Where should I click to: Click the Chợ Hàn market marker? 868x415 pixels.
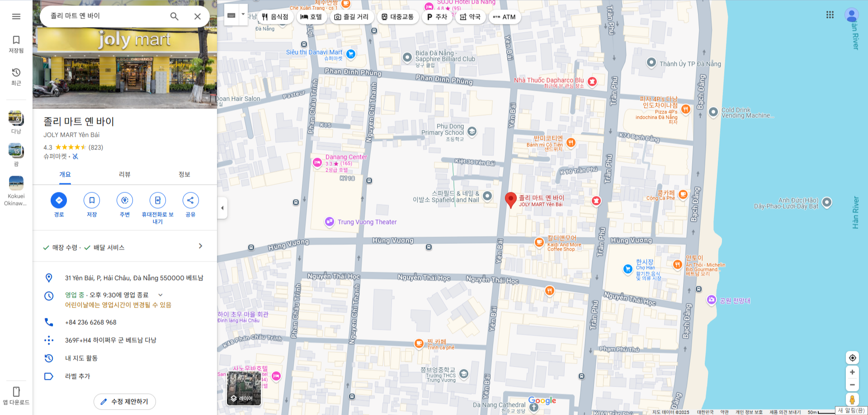(627, 269)
